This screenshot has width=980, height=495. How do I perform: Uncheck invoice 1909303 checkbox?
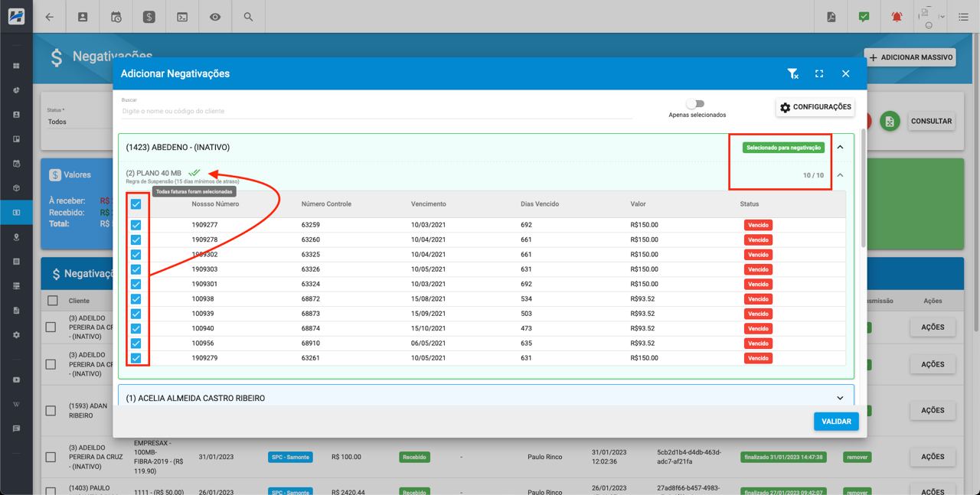136,269
